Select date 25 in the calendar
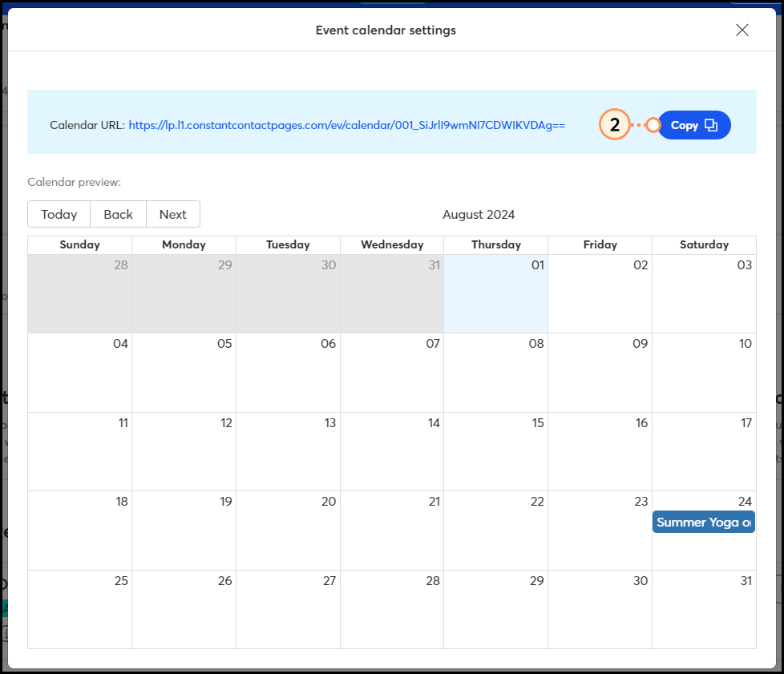This screenshot has height=674, width=784. [122, 580]
